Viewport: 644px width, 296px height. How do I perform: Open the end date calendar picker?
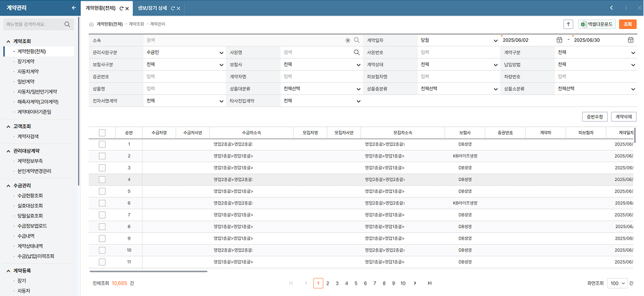631,40
